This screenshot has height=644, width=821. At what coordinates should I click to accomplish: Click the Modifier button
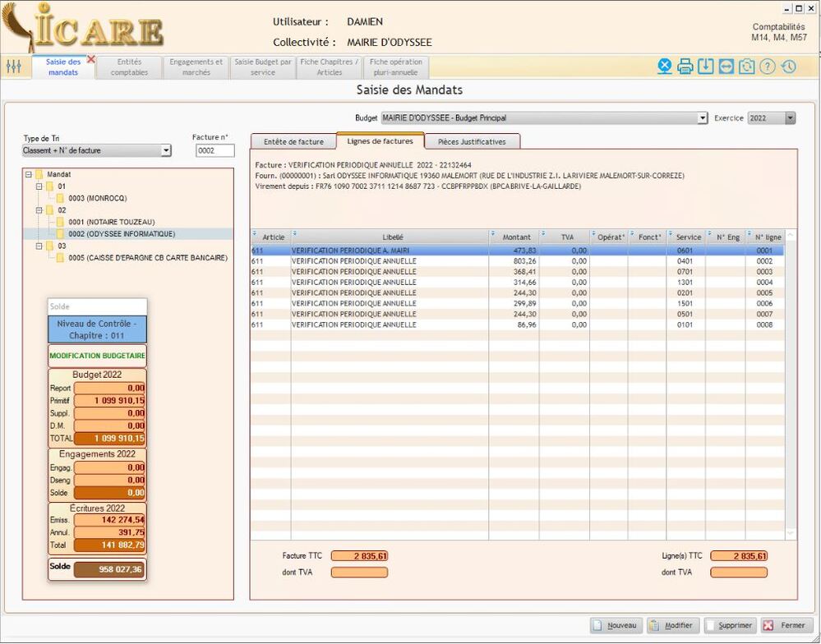click(672, 625)
